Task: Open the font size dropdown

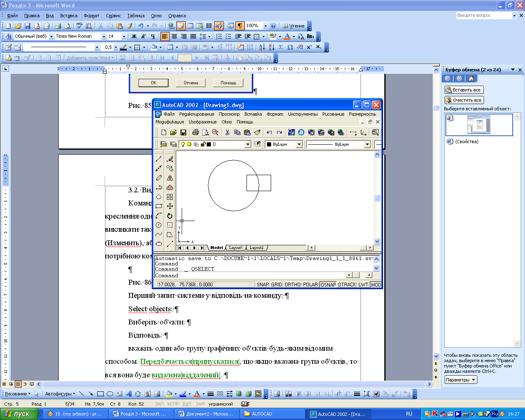Action: click(x=123, y=37)
